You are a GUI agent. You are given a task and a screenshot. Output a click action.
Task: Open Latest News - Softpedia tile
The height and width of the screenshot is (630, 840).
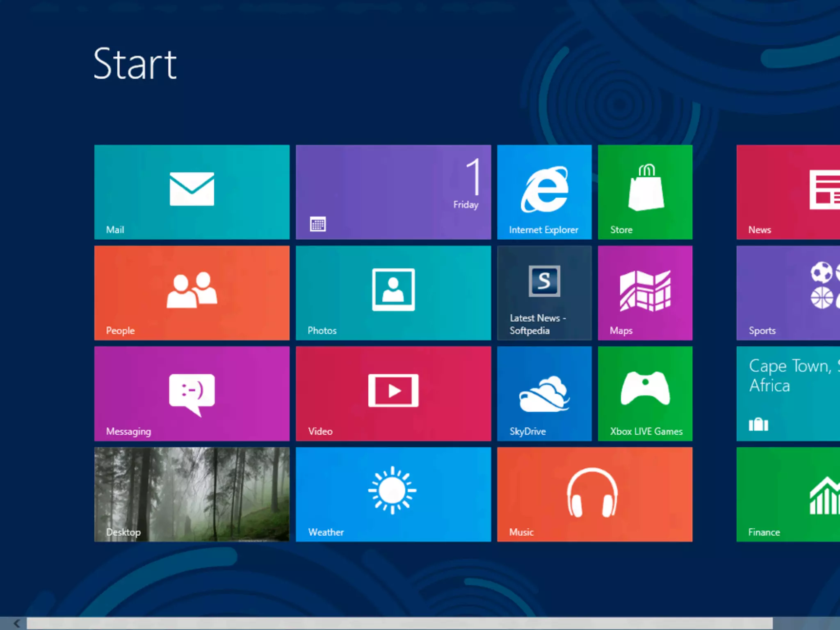pyautogui.click(x=544, y=293)
